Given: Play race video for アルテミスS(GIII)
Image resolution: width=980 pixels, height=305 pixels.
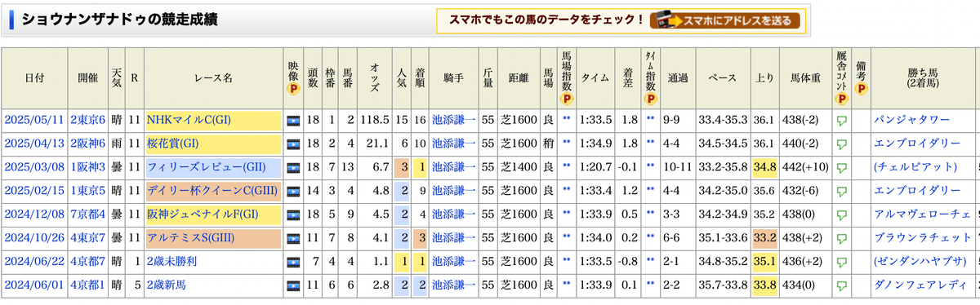Looking at the screenshot, I should pyautogui.click(x=294, y=238).
